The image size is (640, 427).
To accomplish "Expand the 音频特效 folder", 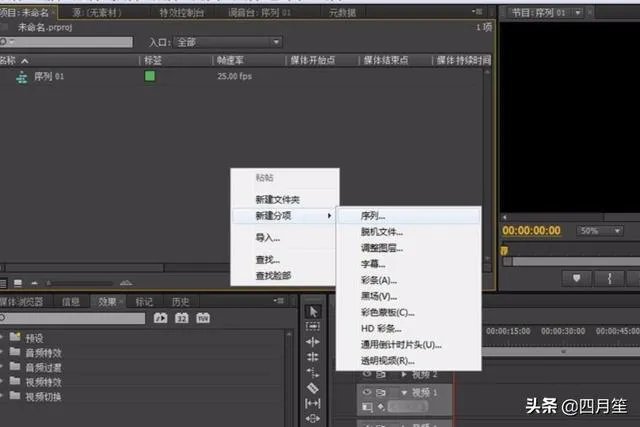I will [2, 352].
